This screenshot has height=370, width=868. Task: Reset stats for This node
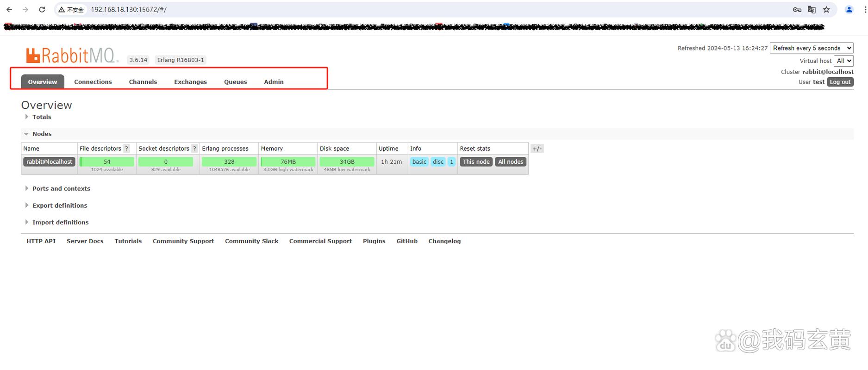[476, 161]
